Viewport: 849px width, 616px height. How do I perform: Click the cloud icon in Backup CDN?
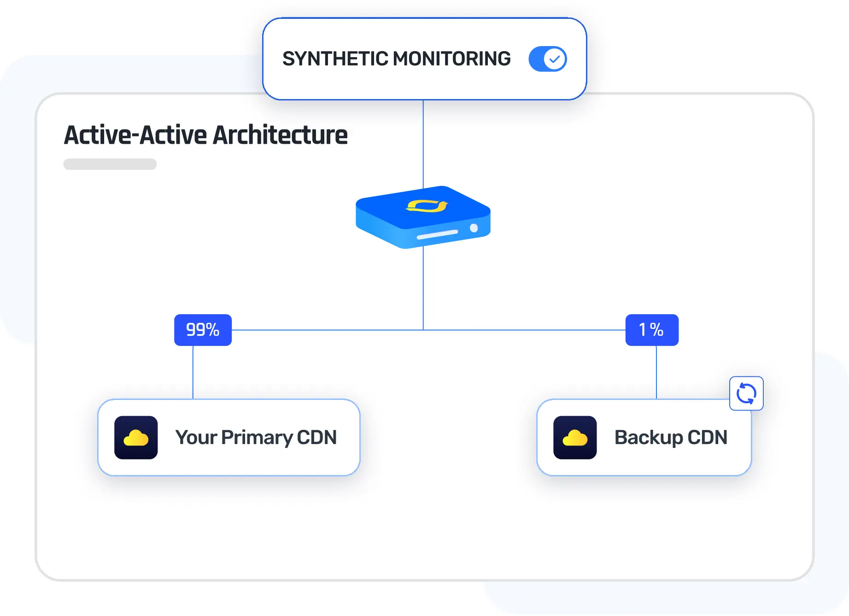point(575,438)
